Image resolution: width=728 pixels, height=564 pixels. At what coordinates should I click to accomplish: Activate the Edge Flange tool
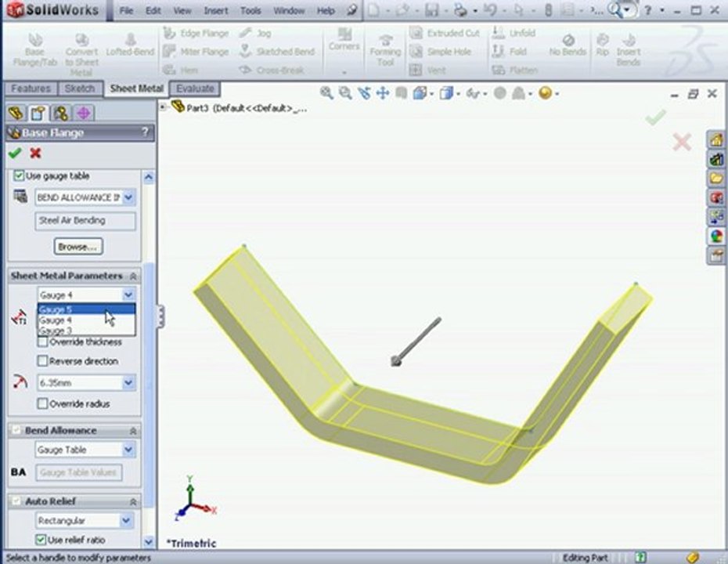tap(196, 33)
